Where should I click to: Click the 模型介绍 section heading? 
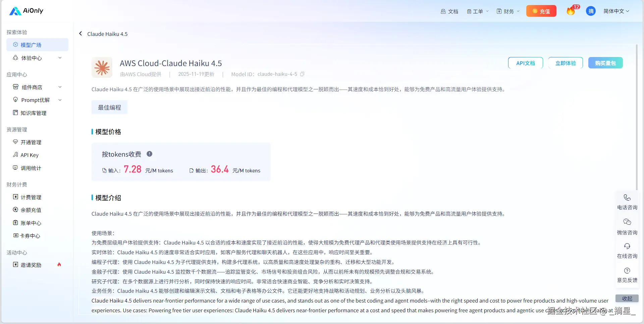108,198
